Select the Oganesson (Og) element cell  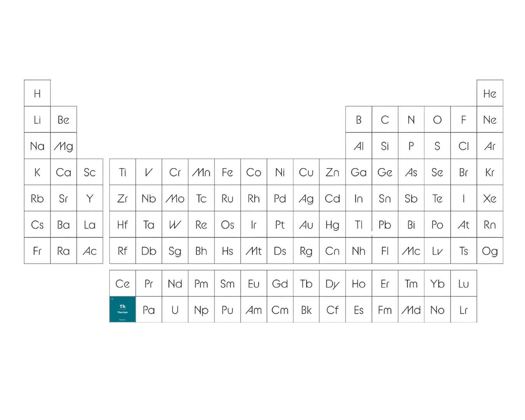(x=490, y=251)
